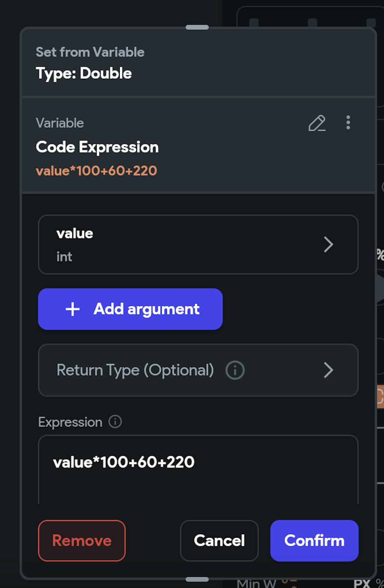The height and width of the screenshot is (588, 384).
Task: Click the Remove button
Action: 82,540
